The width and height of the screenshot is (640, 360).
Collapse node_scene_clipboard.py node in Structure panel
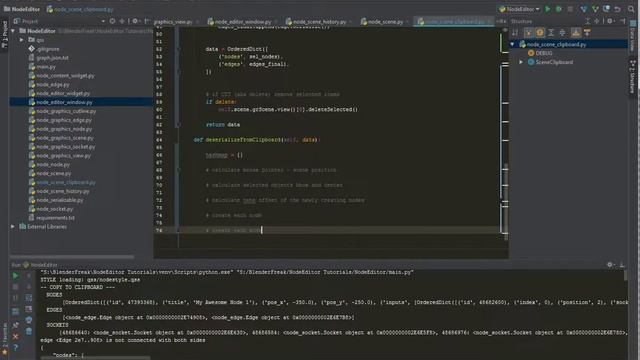[513, 44]
